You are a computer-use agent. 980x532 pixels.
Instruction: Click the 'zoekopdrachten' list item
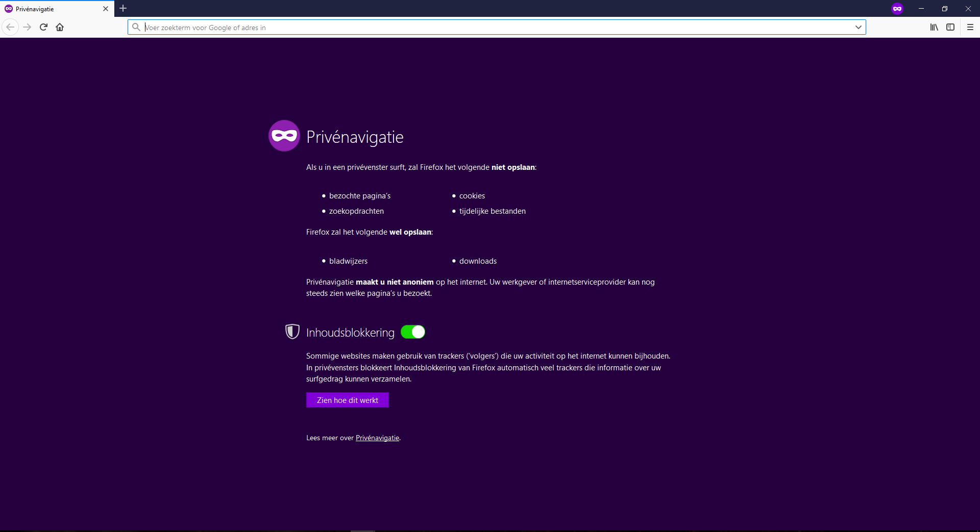coord(356,211)
